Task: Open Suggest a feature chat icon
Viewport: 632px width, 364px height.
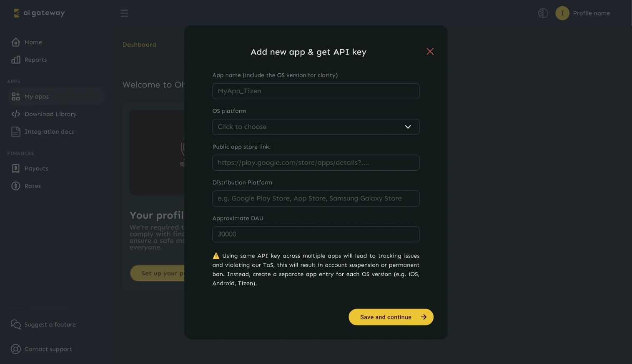Action: pyautogui.click(x=16, y=324)
